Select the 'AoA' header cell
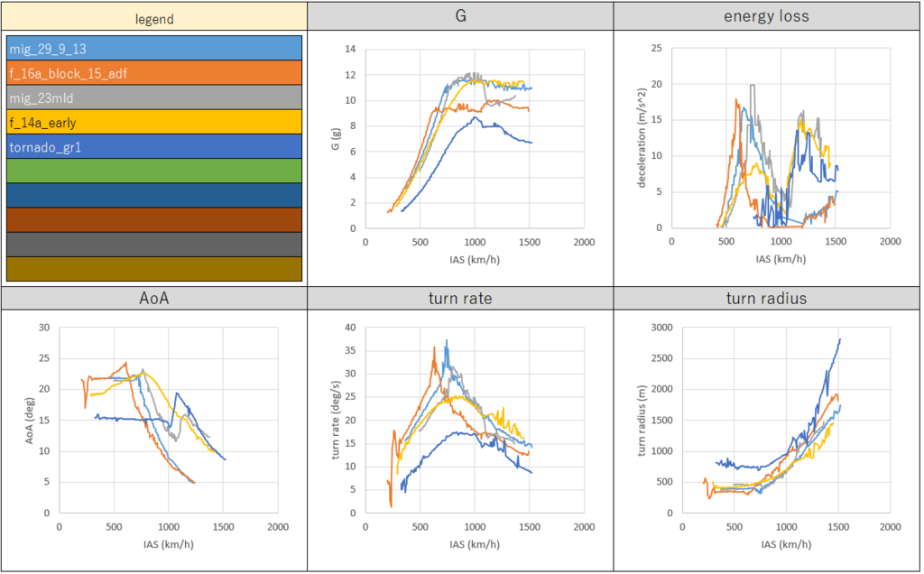This screenshot has height=574, width=924. (x=153, y=299)
